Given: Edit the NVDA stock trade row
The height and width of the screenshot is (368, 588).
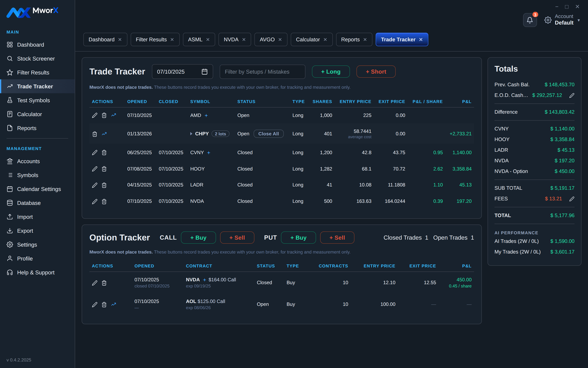Looking at the screenshot, I should pos(95,201).
